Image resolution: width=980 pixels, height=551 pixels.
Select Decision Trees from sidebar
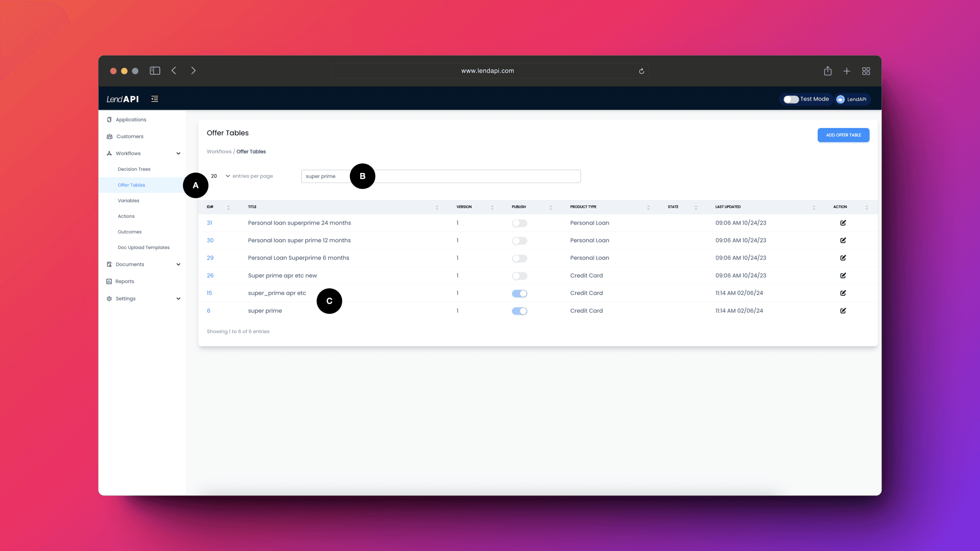134,169
